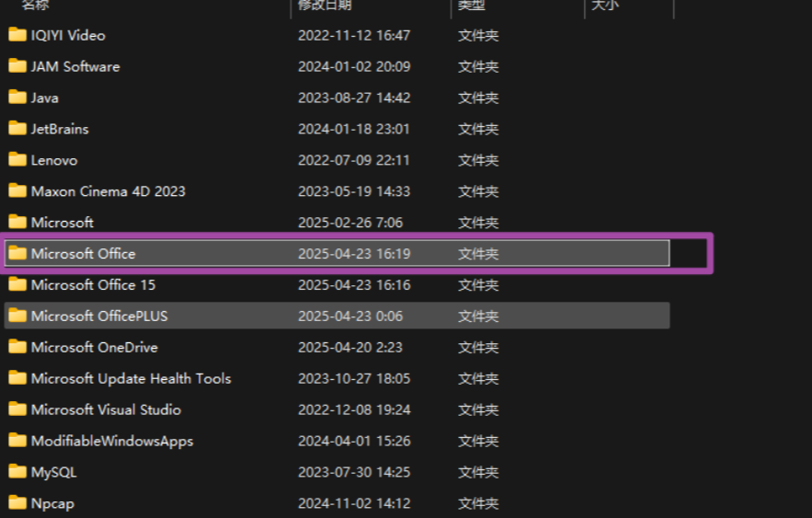Select the Npcap folder name
The width and height of the screenshot is (812, 518).
(52, 503)
